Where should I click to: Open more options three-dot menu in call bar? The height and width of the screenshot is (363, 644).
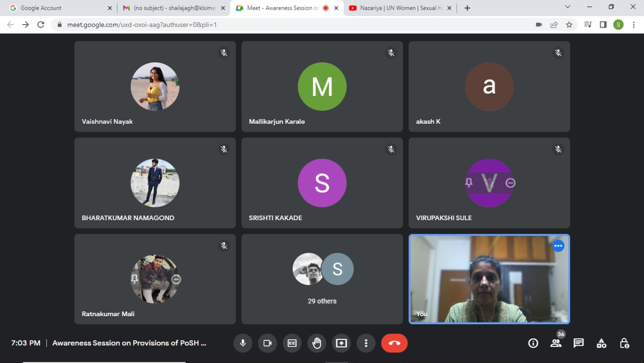pos(366,343)
